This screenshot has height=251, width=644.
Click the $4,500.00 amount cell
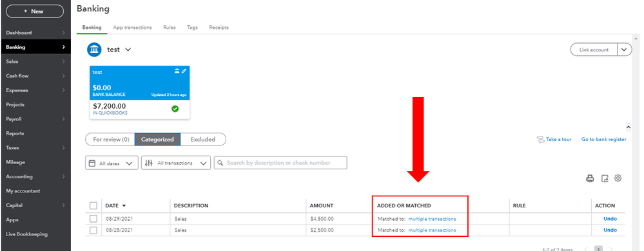pos(322,219)
